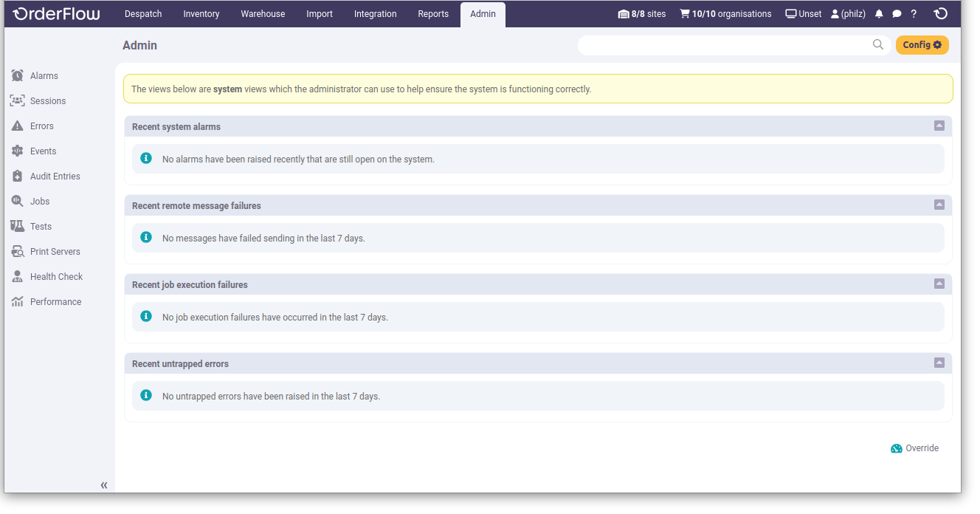Click the history refresh icon top right
Screen dimensions: 980x514
pyautogui.click(x=940, y=13)
